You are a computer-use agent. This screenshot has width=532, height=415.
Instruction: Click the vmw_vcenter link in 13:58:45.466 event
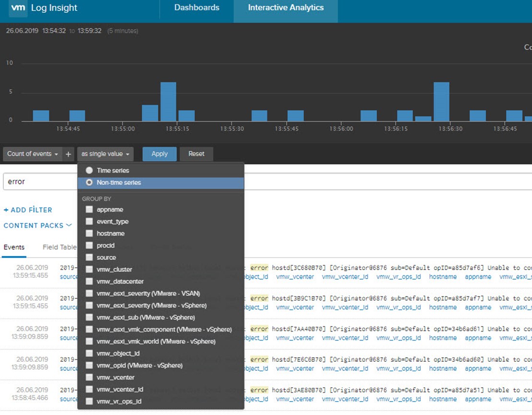pos(295,399)
